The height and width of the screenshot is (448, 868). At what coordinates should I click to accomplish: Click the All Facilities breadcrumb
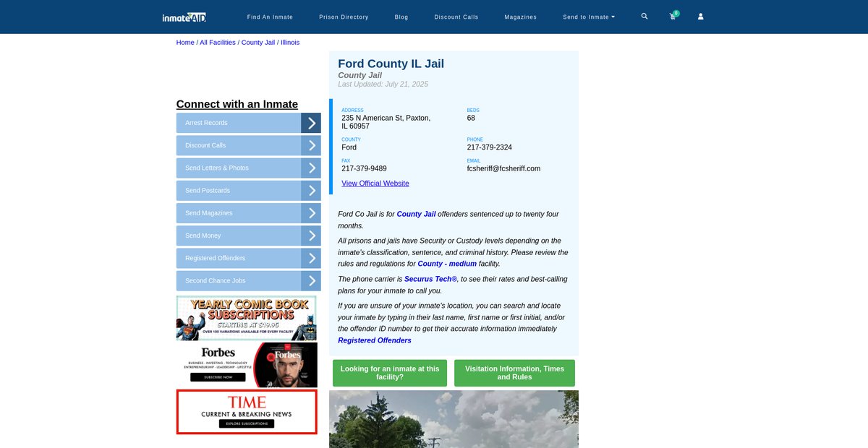(218, 43)
